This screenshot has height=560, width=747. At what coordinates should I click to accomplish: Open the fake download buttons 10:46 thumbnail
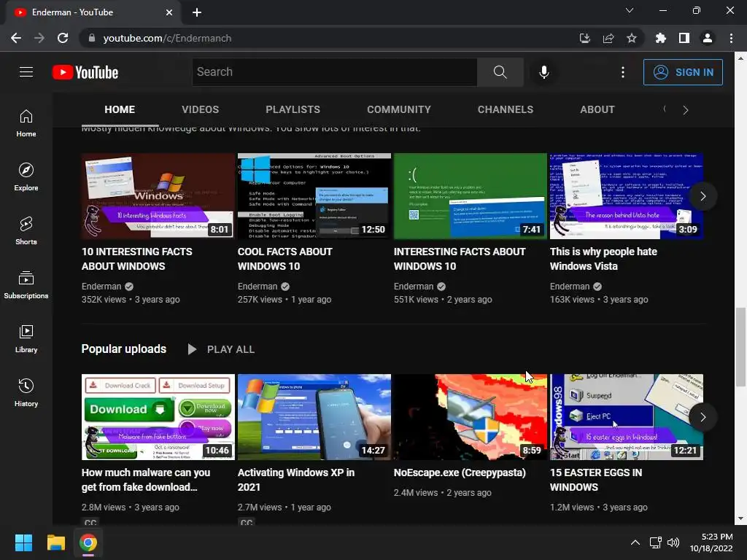[x=158, y=416]
